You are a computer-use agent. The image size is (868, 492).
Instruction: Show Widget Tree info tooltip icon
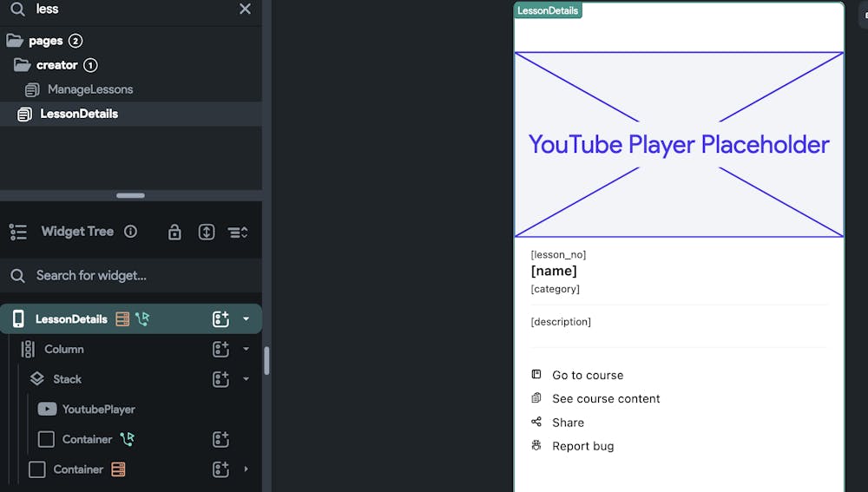(131, 232)
